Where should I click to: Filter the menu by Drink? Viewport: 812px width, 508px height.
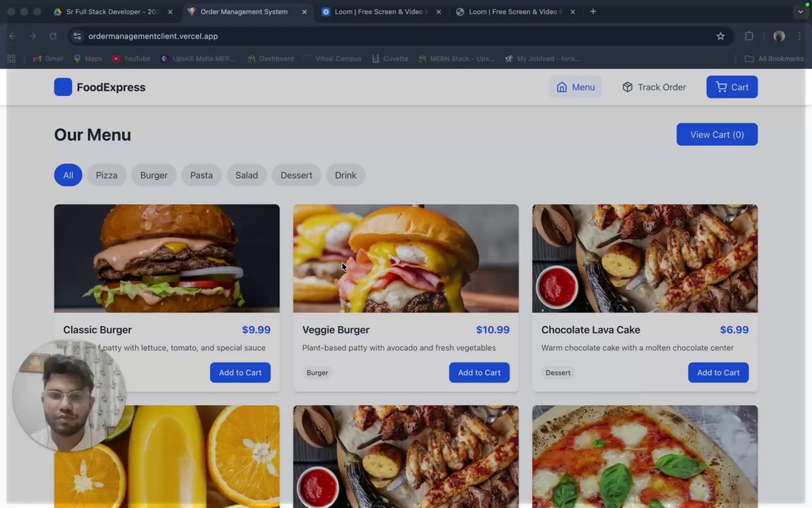tap(345, 175)
